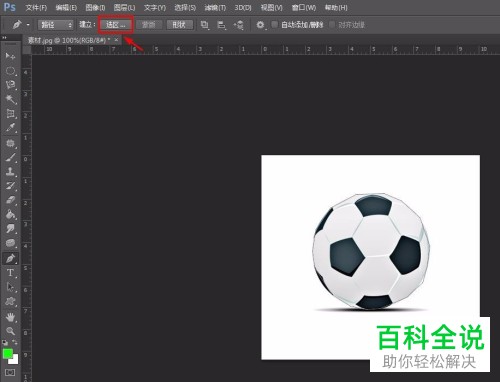Viewport: 500px width, 382px height.
Task: Open the white background color swatch
Action: tap(15, 361)
